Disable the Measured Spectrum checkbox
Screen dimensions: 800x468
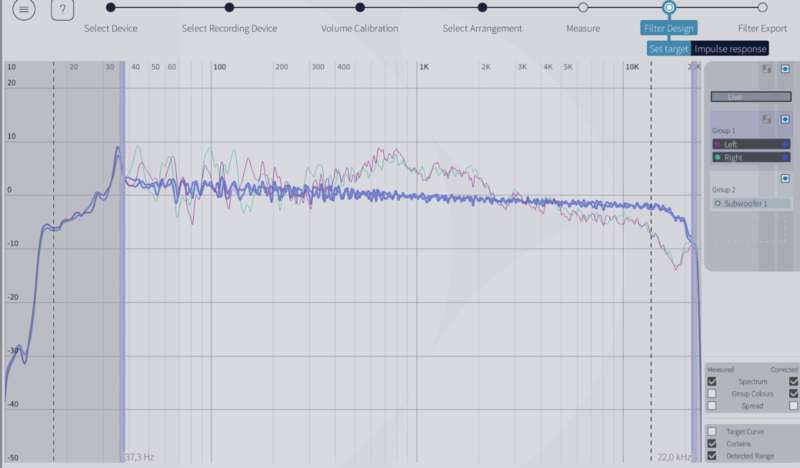coord(712,381)
